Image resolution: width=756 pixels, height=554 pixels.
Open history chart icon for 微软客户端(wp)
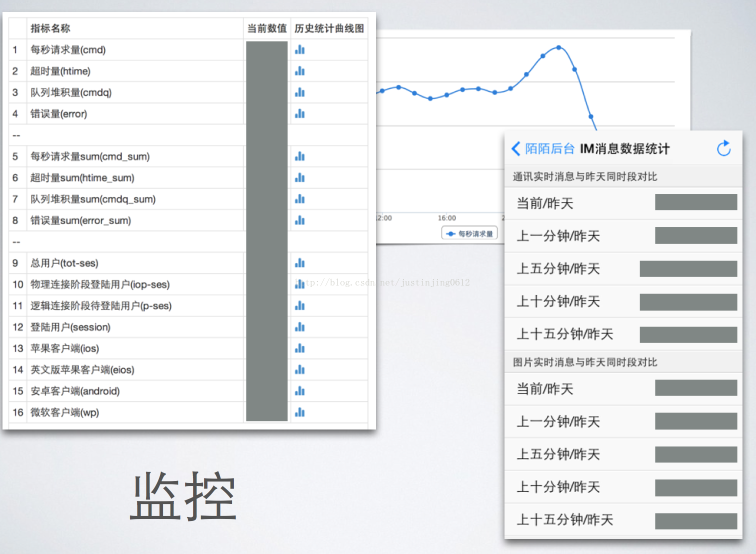(300, 412)
